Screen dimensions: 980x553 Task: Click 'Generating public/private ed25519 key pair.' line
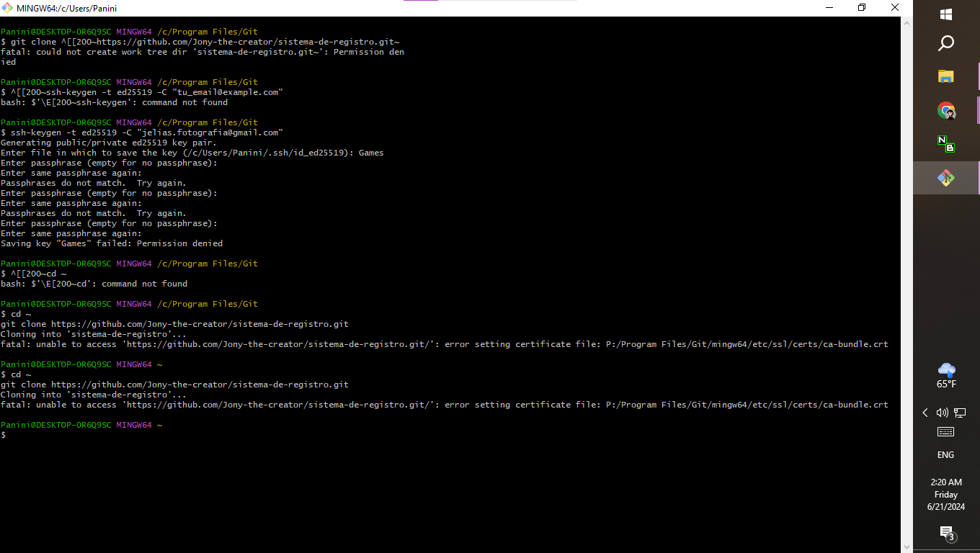pos(108,143)
